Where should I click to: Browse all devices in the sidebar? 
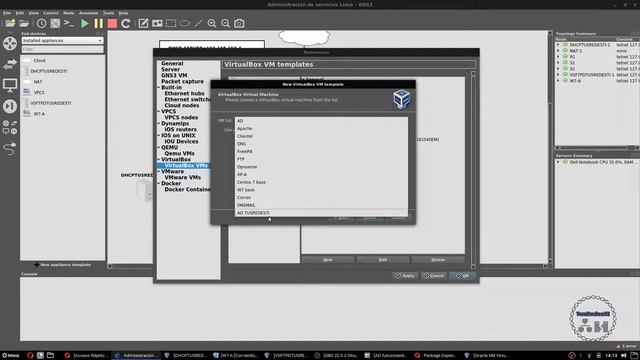(10, 127)
